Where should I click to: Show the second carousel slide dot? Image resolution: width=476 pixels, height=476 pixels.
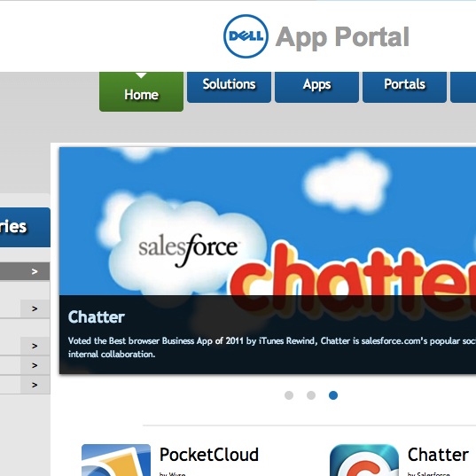tap(311, 395)
